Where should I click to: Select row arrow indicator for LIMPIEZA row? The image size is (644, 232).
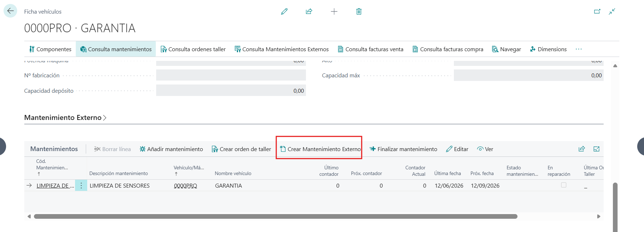click(x=29, y=185)
